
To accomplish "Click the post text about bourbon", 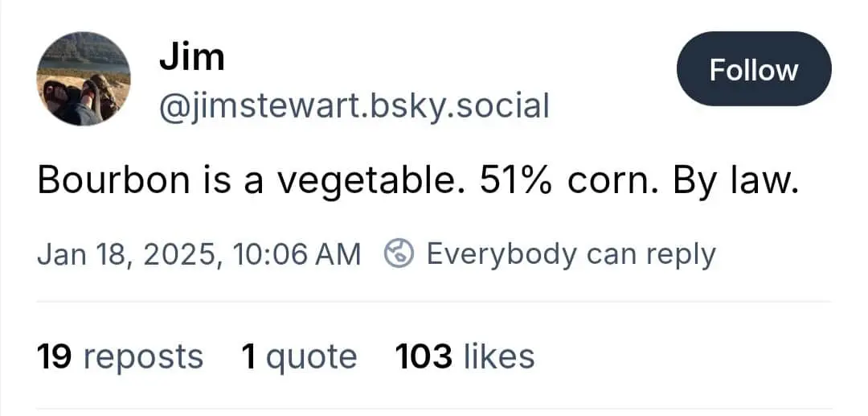I will pyautogui.click(x=418, y=181).
